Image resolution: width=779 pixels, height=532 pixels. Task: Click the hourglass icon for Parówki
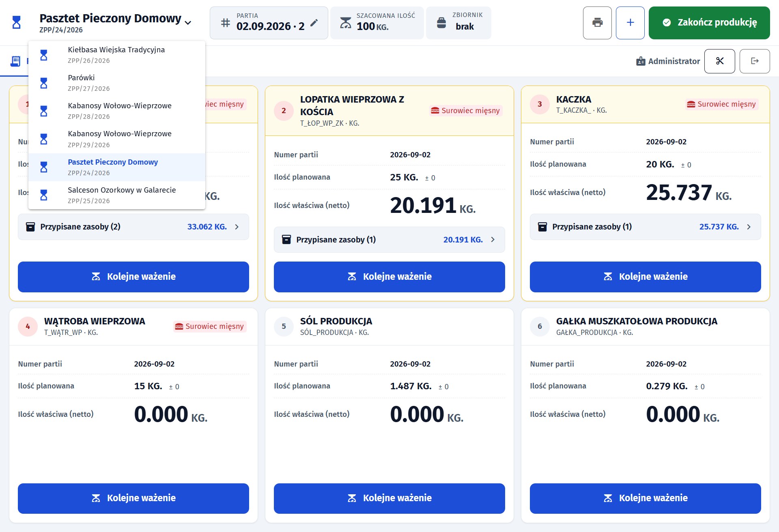[x=44, y=83]
